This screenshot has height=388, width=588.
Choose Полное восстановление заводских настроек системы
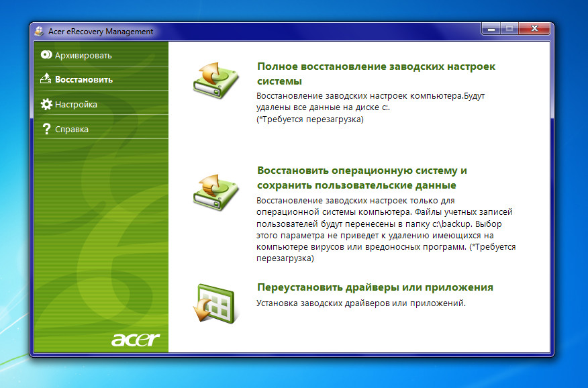376,73
